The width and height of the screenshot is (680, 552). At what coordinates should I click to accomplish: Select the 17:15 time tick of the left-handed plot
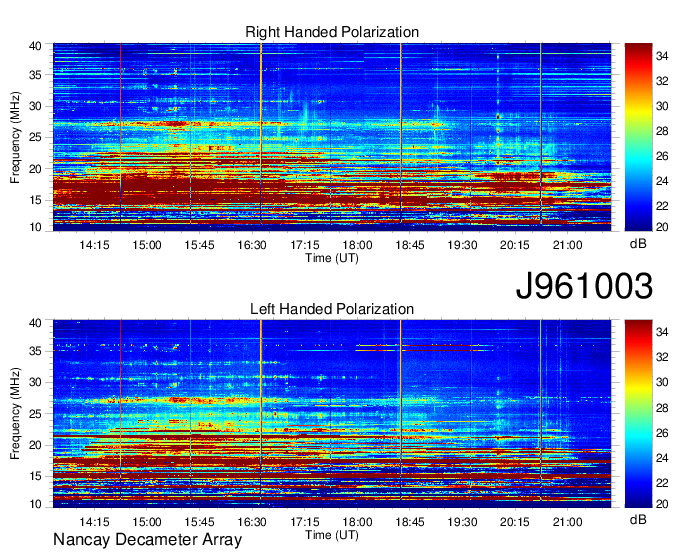(x=305, y=521)
